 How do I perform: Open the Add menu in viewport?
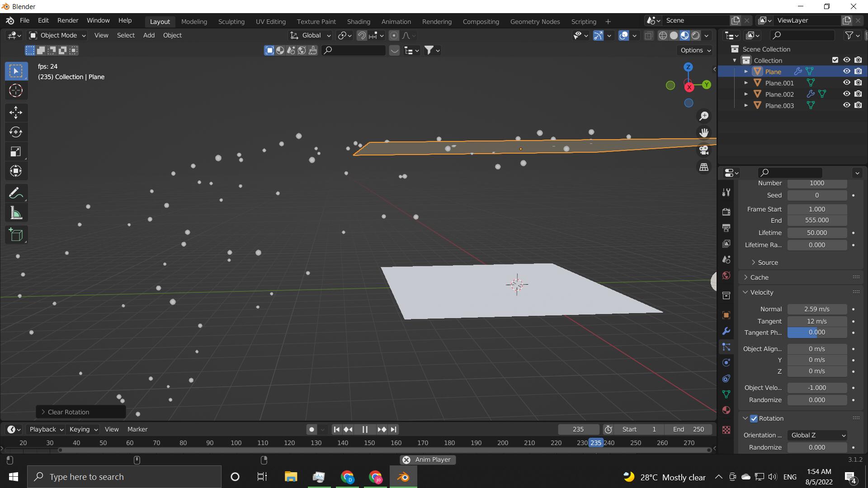pos(149,36)
